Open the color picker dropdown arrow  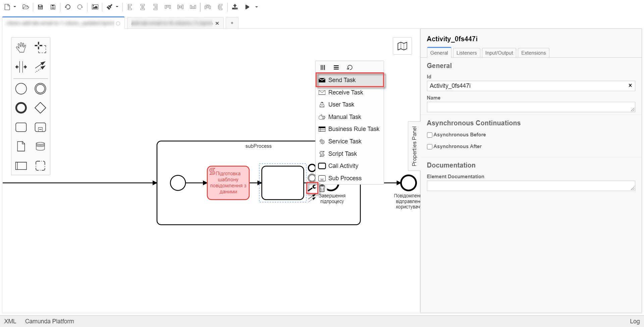tap(117, 7)
